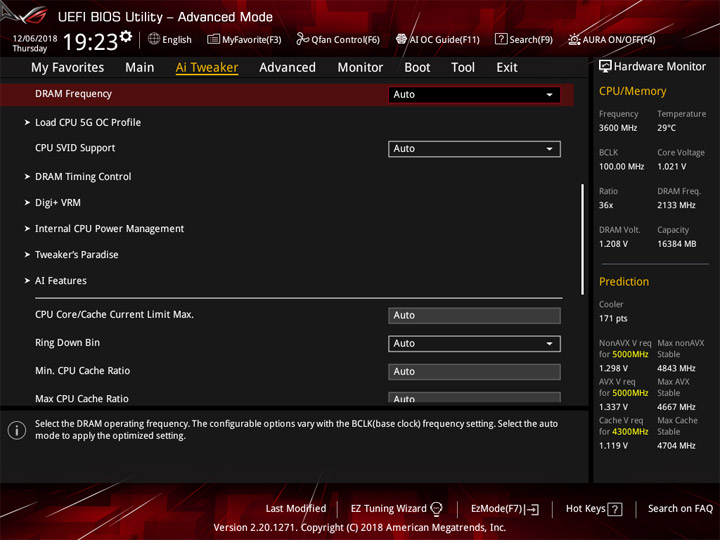Open the Ring Down Bin dropdown
The image size is (720, 540).
coord(474,343)
